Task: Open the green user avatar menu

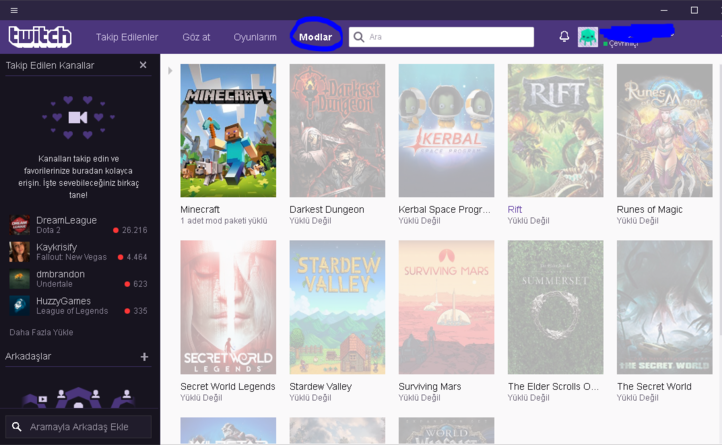Action: (x=588, y=37)
